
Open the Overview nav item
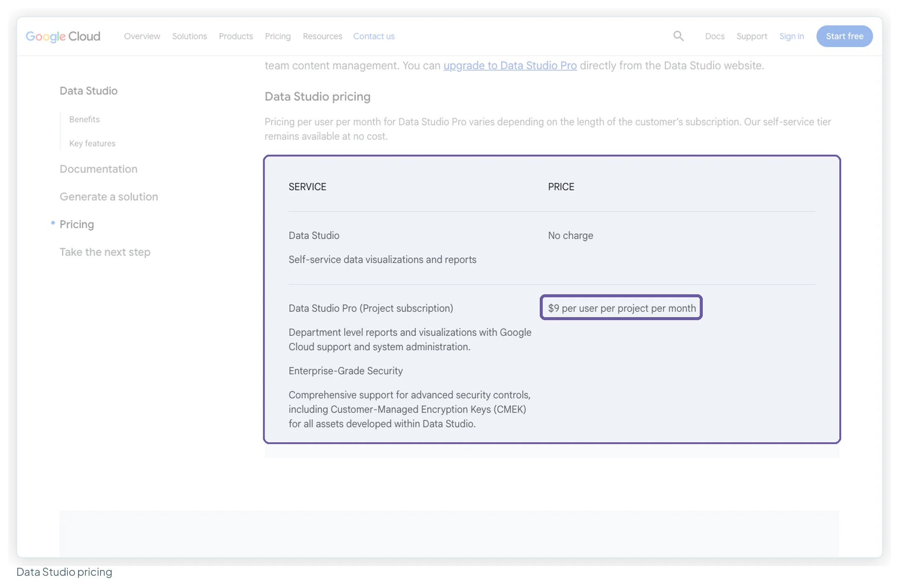pos(142,36)
